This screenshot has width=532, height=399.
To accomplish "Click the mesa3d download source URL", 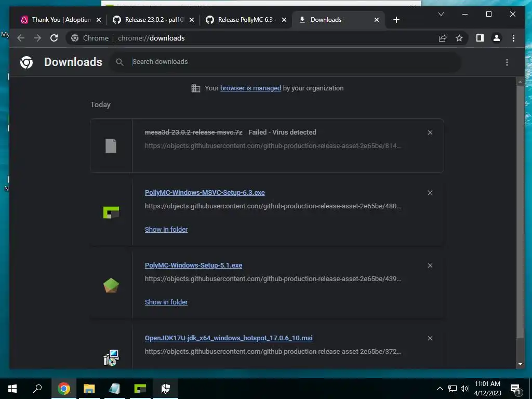I will pos(273,146).
